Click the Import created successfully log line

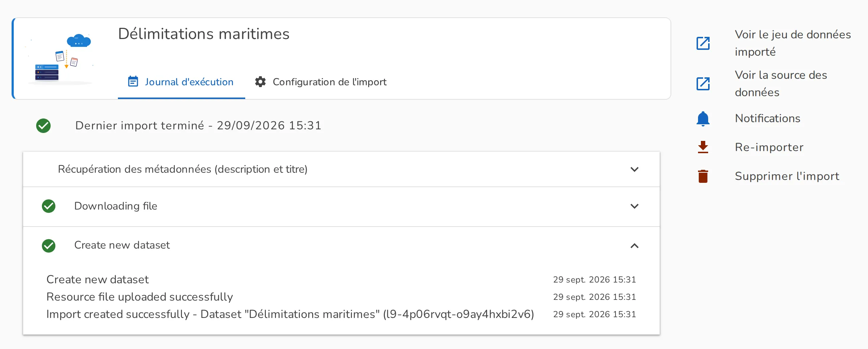(290, 314)
